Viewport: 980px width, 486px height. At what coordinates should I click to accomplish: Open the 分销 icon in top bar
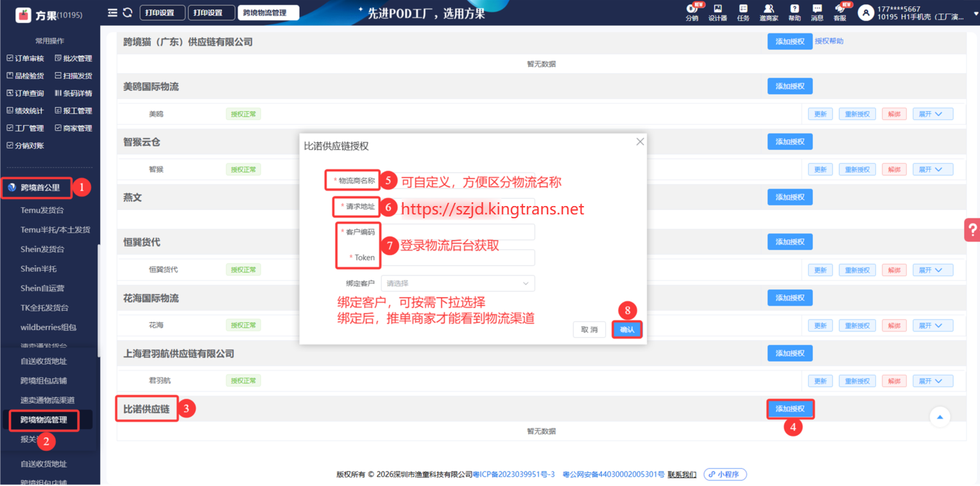tap(691, 12)
